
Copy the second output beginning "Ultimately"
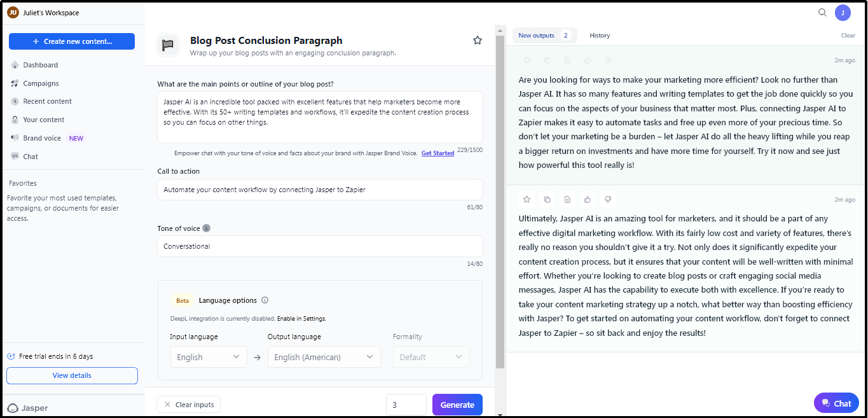[x=547, y=200]
